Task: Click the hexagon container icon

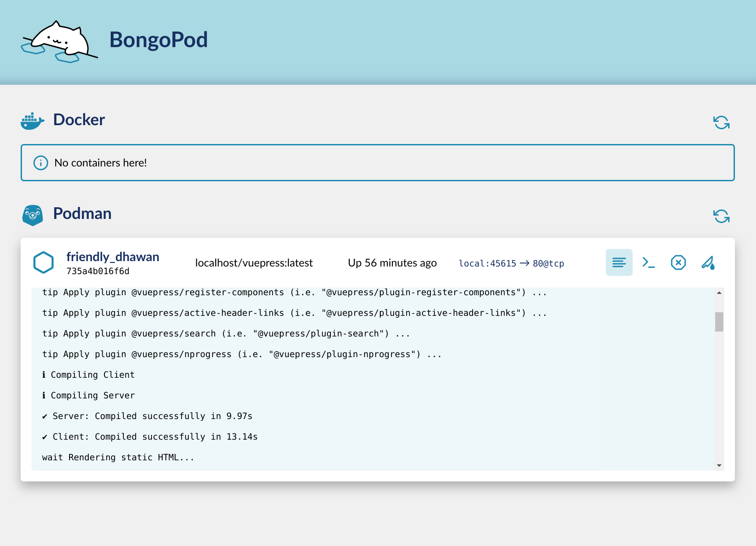Action: point(43,262)
